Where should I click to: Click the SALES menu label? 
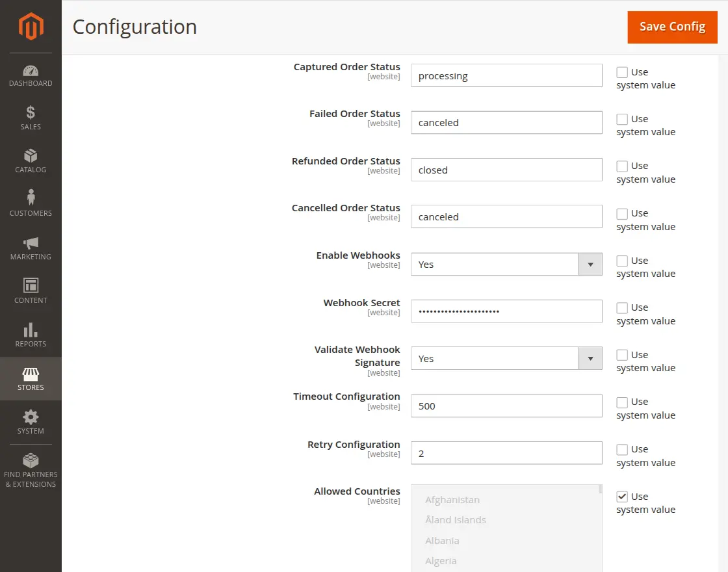31,127
